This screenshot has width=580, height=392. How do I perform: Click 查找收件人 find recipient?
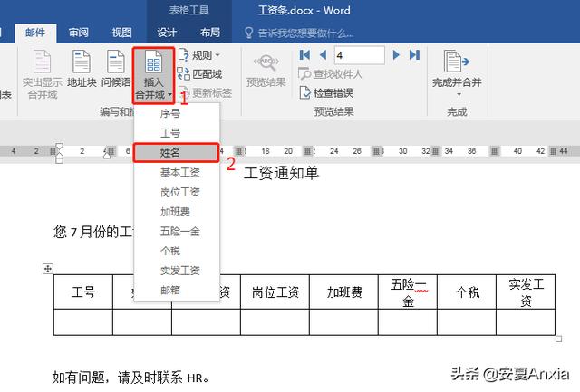tap(330, 74)
